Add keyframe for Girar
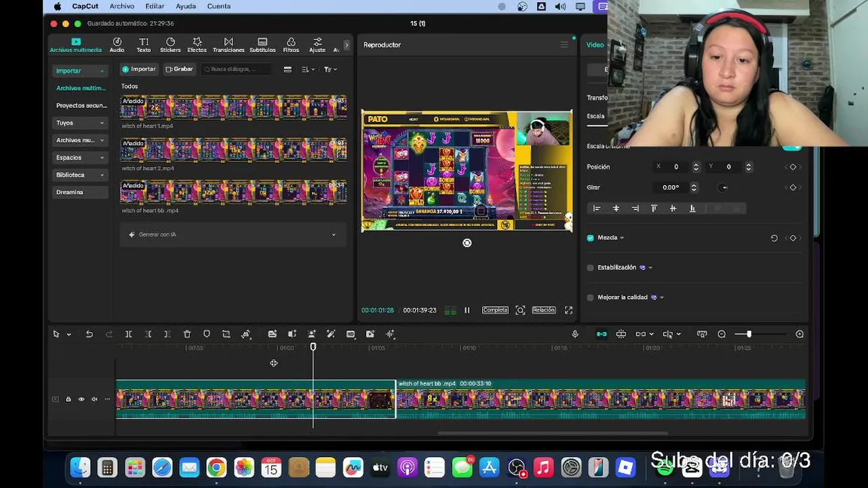 [x=793, y=188]
